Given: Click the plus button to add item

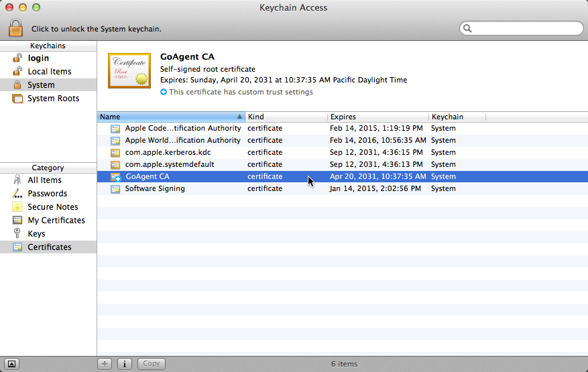Looking at the screenshot, I should 105,364.
